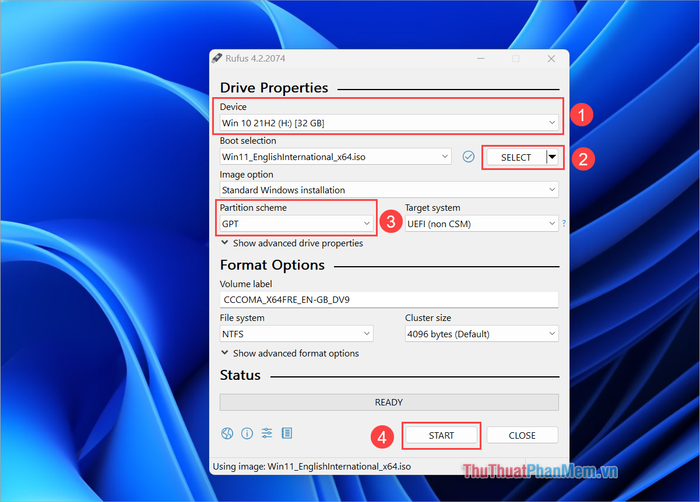Image resolution: width=700 pixels, height=502 pixels.
Task: Click the Status heading
Action: pos(240,375)
